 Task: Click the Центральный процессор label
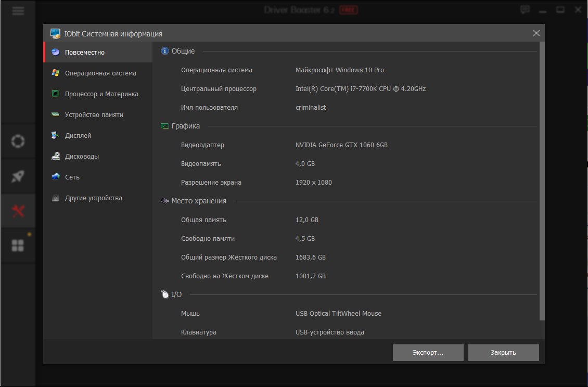click(x=219, y=89)
